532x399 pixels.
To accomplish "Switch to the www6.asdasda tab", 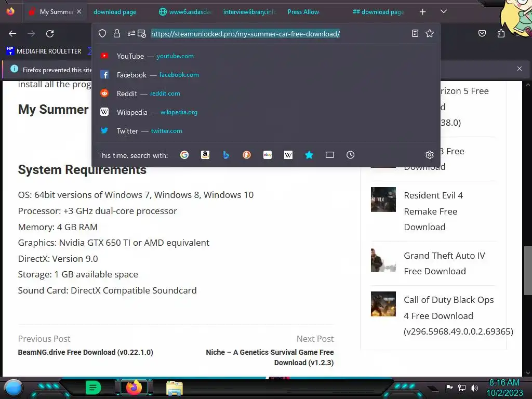I will pyautogui.click(x=185, y=12).
